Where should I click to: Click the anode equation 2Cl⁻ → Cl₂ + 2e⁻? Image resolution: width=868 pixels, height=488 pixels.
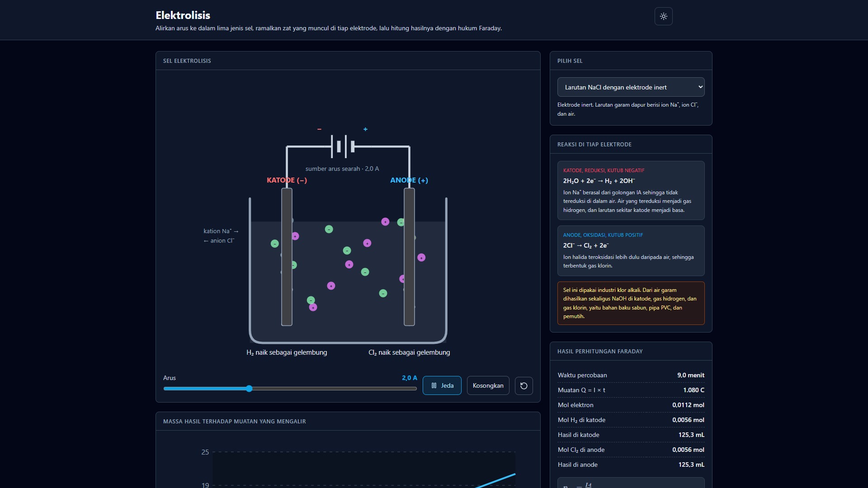click(586, 245)
